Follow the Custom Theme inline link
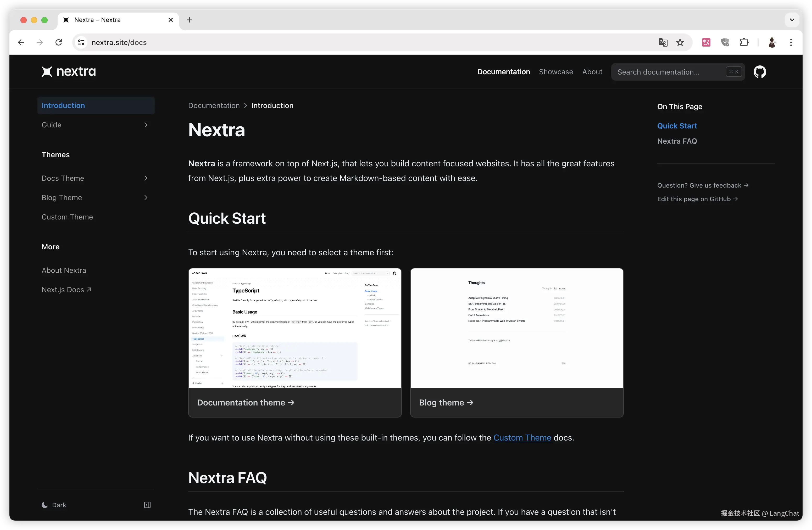 (522, 438)
